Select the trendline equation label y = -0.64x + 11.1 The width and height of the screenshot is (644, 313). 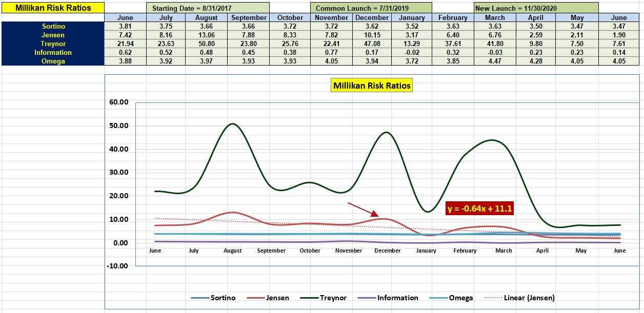click(x=480, y=209)
